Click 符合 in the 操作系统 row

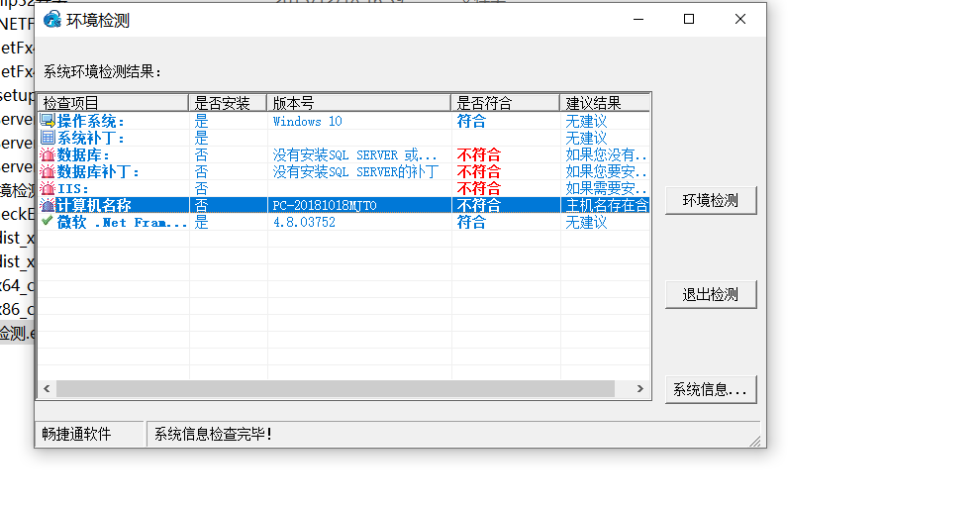point(471,121)
